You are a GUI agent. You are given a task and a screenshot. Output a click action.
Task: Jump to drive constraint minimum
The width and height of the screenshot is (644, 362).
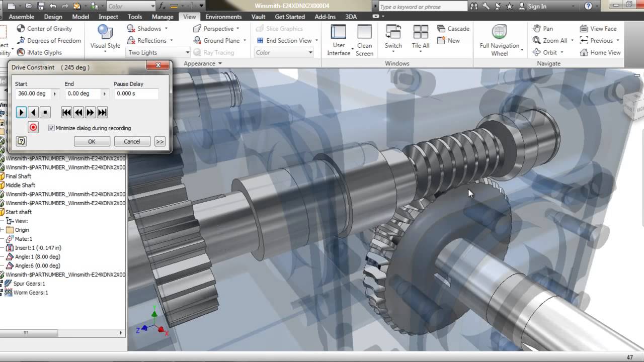(66, 113)
